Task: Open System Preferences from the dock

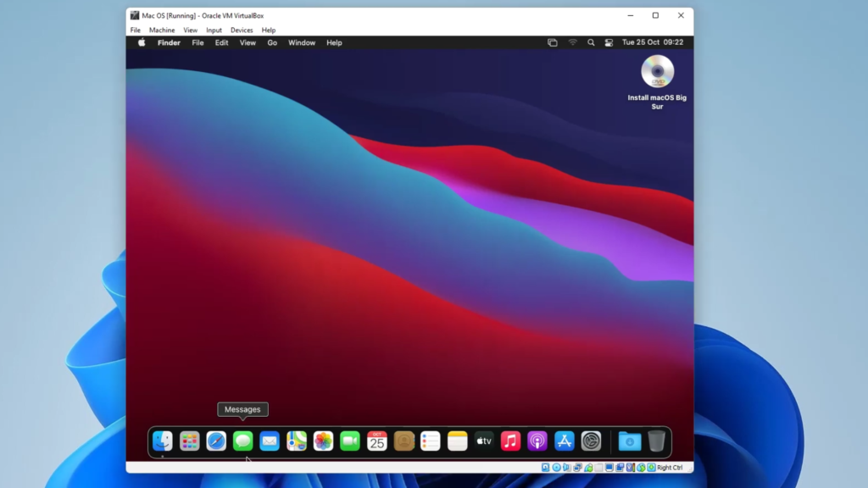Action: coord(591,441)
